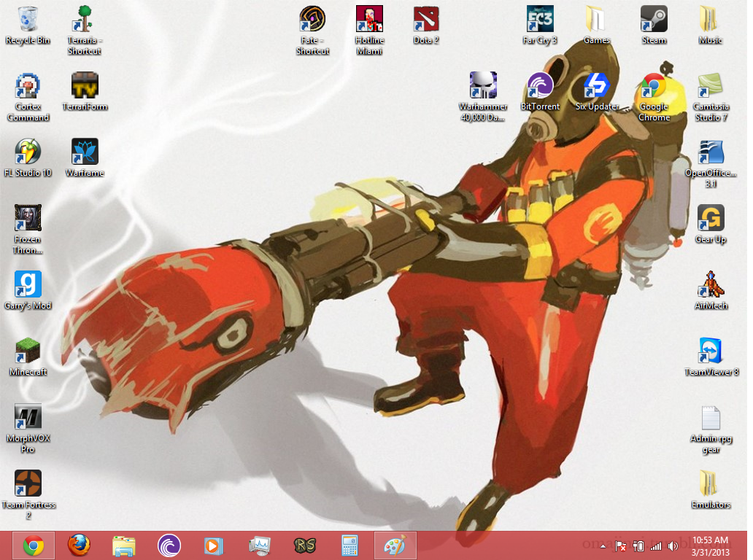Open Calculator from the taskbar
Screen dimensions: 753x560
[350, 545]
